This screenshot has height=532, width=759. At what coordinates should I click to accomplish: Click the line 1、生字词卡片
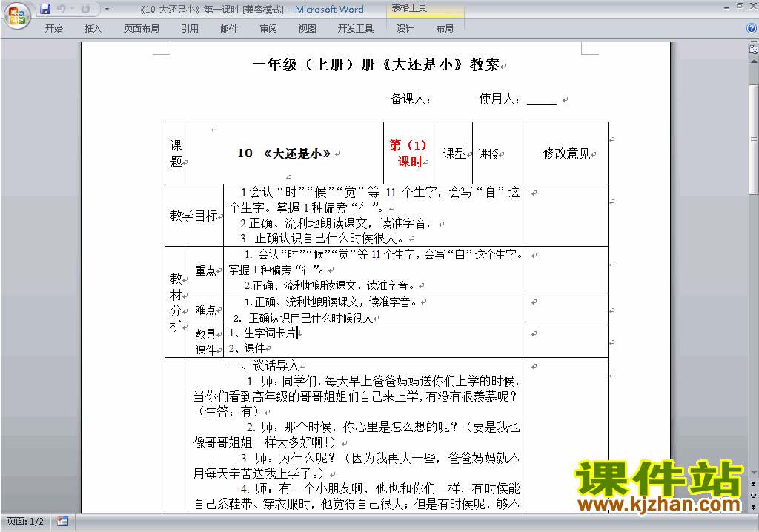click(262, 333)
